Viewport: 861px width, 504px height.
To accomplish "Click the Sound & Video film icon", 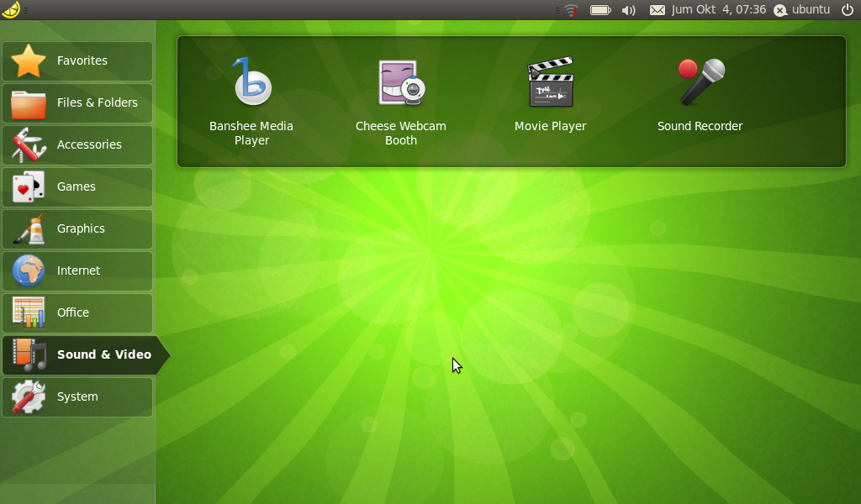I will tap(29, 354).
